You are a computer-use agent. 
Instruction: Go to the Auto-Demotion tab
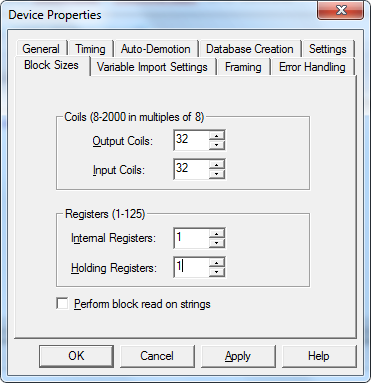point(156,49)
